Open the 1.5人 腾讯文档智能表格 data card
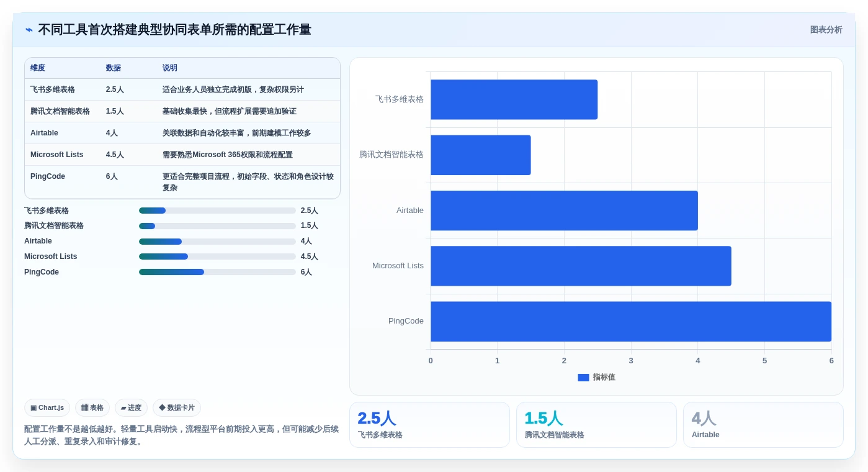Screen dimensions: 868x472 596,425
